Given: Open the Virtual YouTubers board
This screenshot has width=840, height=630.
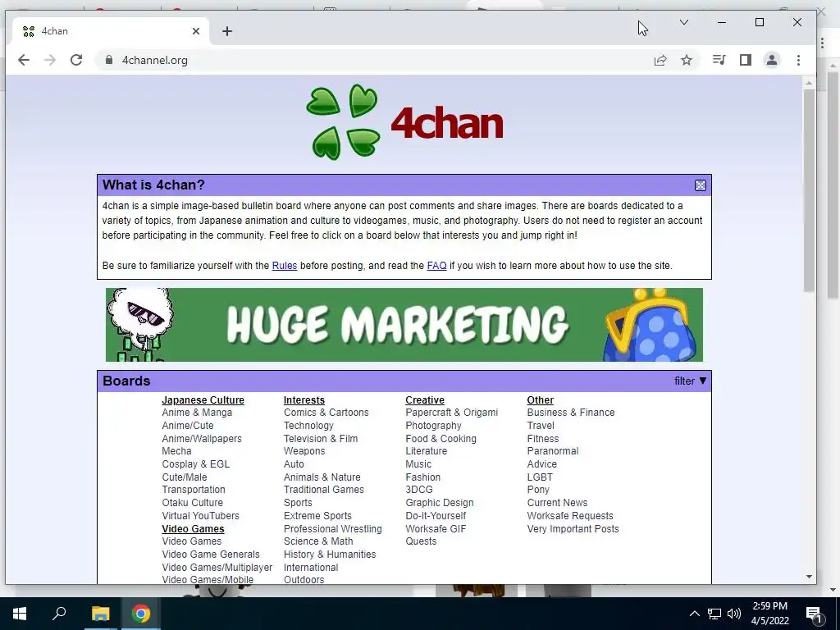Looking at the screenshot, I should pyautogui.click(x=201, y=515).
